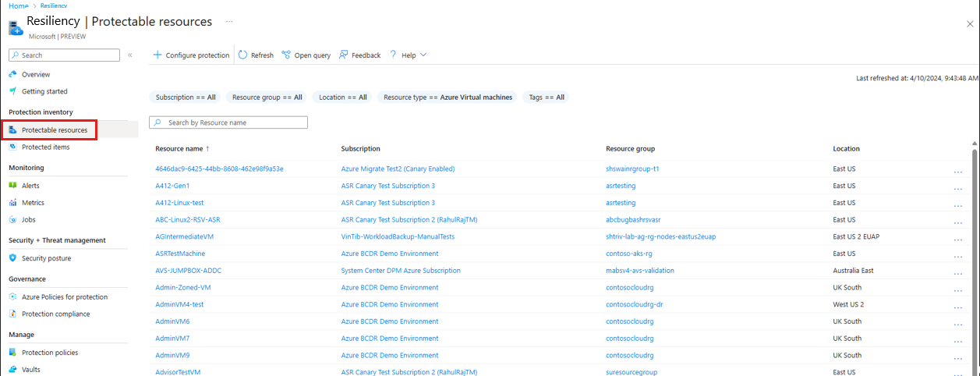The height and width of the screenshot is (376, 980).
Task: Click the sidebar Search field
Action: tap(64, 55)
